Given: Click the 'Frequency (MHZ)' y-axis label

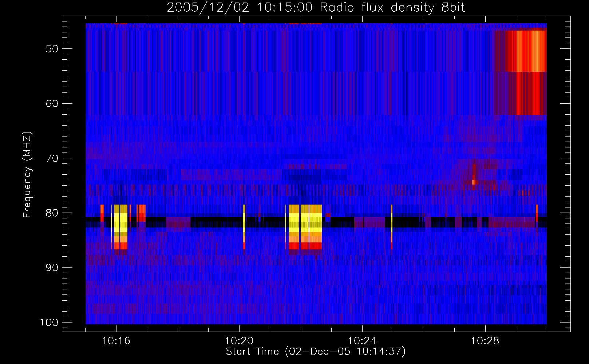Looking at the screenshot, I should tap(27, 175).
